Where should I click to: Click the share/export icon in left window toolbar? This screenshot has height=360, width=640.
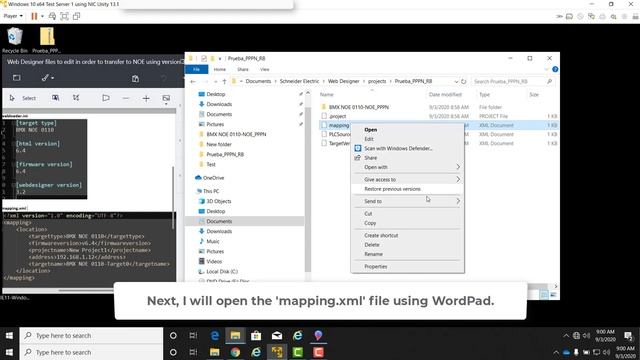[136, 78]
